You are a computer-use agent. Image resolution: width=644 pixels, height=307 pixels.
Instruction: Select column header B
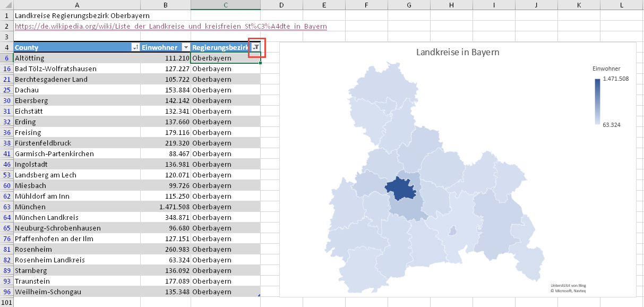click(x=166, y=5)
